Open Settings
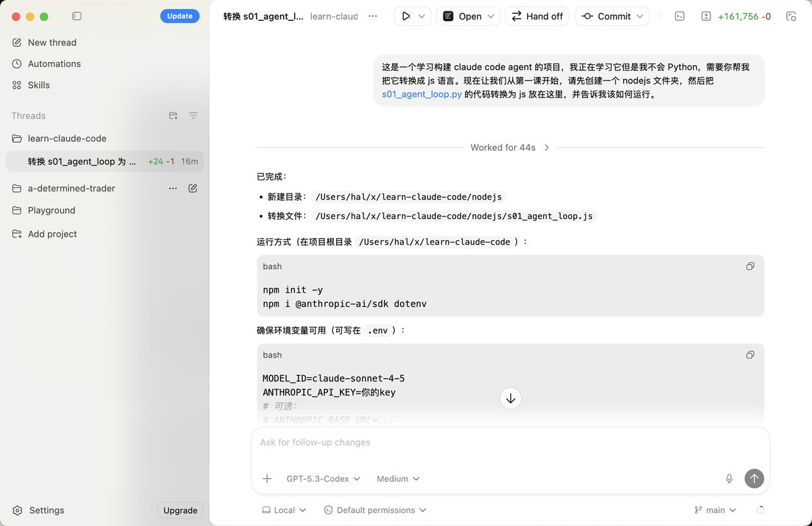The width and height of the screenshot is (812, 526). coord(47,510)
